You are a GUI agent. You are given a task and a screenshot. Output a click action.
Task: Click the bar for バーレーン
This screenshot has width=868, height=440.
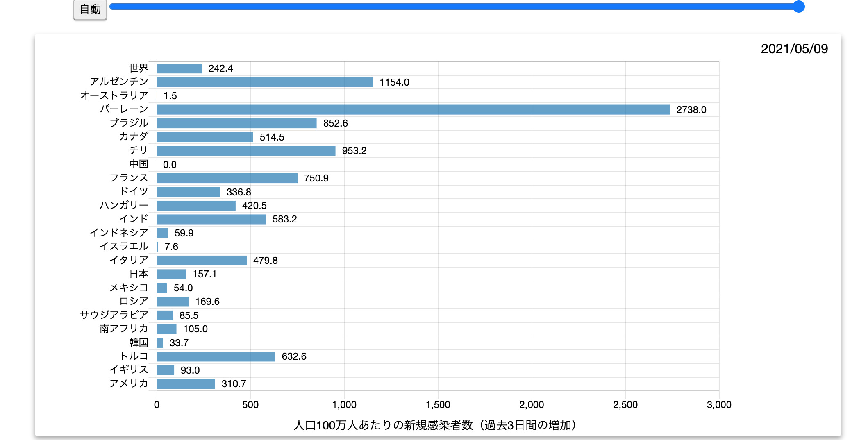[413, 109]
